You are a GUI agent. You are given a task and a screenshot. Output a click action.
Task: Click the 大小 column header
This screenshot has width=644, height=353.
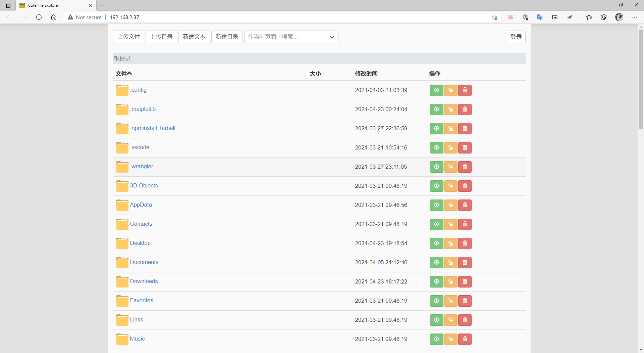click(x=315, y=74)
